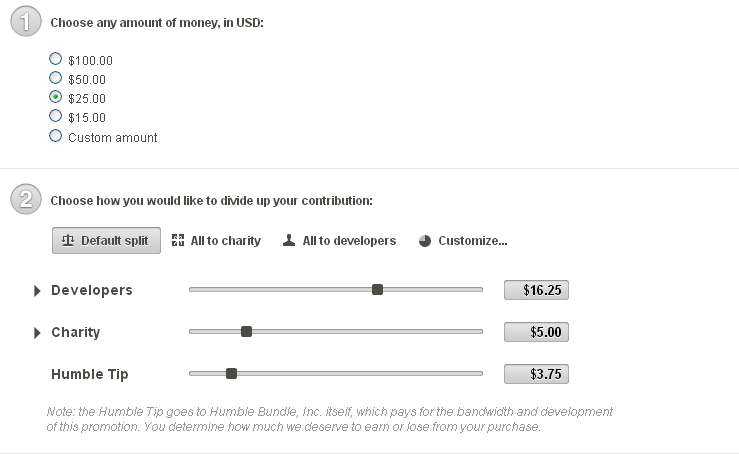Choose All to developers split
Screen dimensions: 739x454
(349, 241)
